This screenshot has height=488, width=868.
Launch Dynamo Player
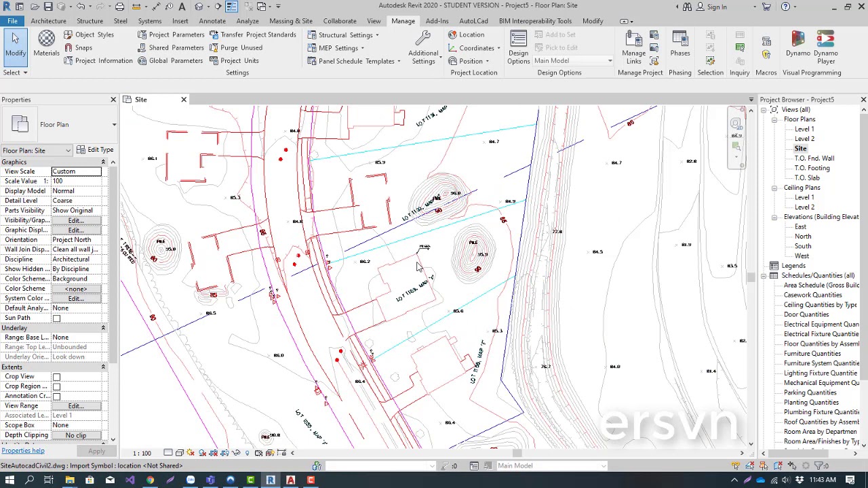[x=825, y=47]
